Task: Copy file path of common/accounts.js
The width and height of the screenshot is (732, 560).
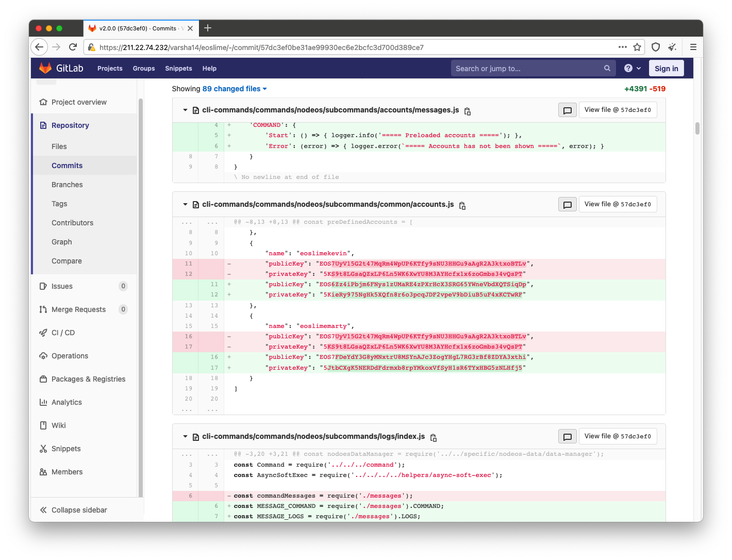Action: (x=462, y=205)
